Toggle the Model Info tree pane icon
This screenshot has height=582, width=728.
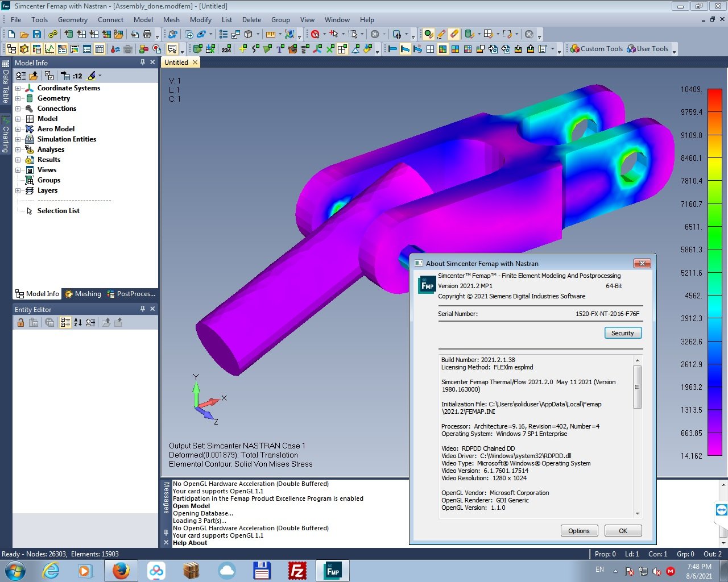pyautogui.click(x=11, y=49)
